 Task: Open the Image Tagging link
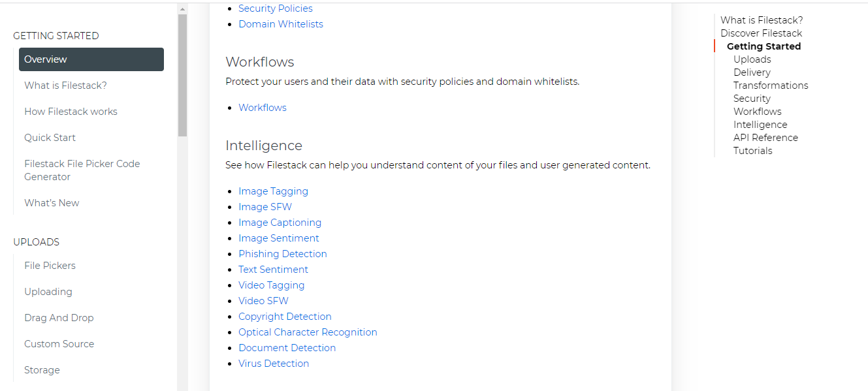pyautogui.click(x=273, y=191)
